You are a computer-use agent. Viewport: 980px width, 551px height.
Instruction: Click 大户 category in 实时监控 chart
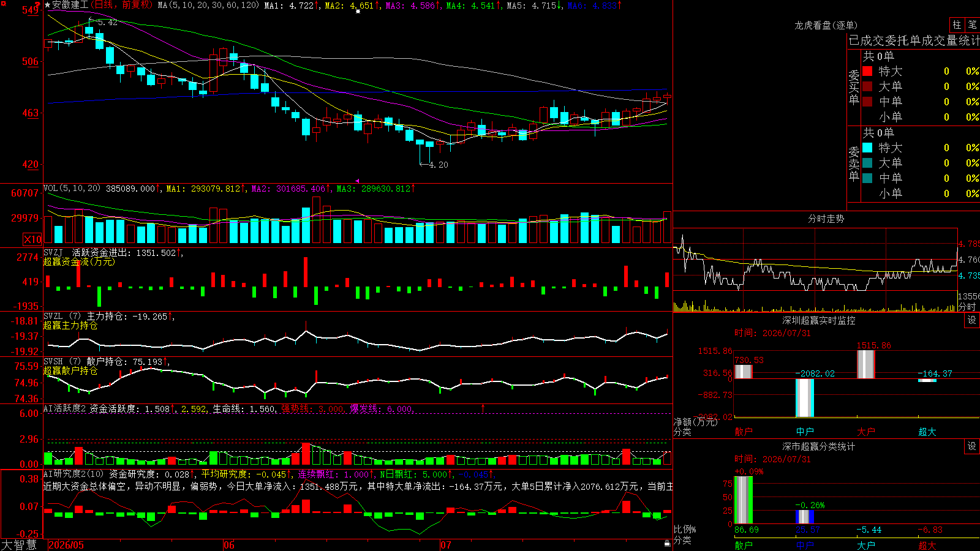point(866,432)
